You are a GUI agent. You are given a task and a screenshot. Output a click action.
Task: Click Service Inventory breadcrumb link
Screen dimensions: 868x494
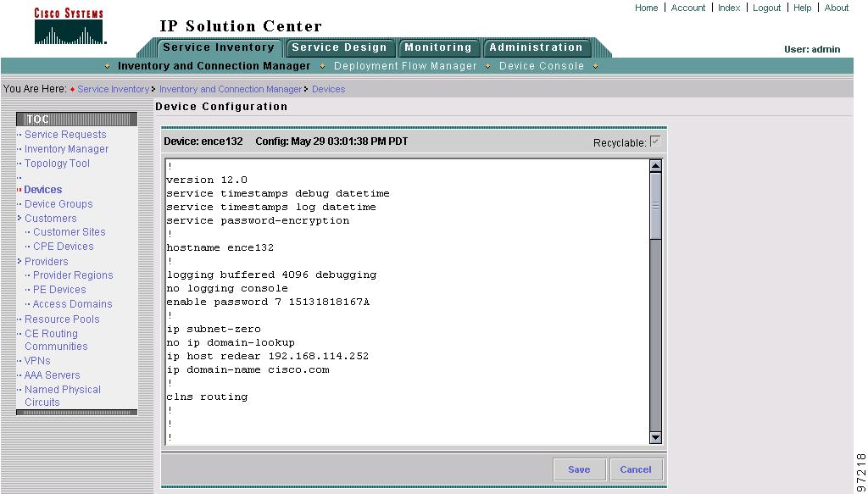pyautogui.click(x=113, y=89)
